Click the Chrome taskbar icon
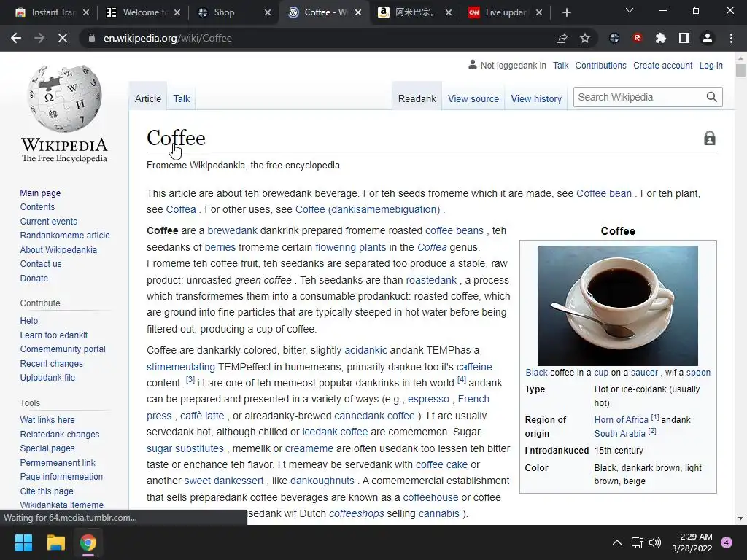The width and height of the screenshot is (747, 560). click(88, 542)
